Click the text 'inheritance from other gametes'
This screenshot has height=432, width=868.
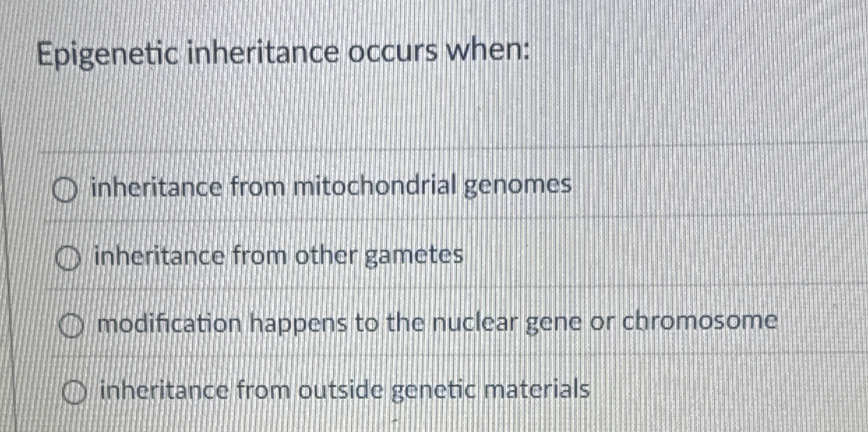(x=279, y=257)
